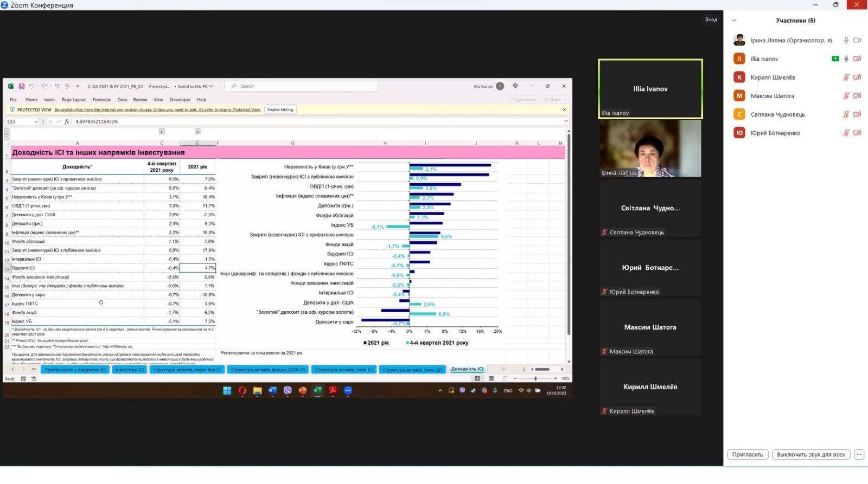Click camera icon in Ірина Лапіна row
This screenshot has width=868, height=484.
coord(857,40)
